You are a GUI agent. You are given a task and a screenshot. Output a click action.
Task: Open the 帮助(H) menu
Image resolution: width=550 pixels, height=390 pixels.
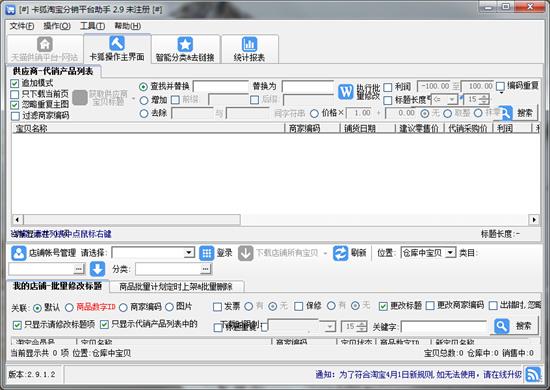tap(128, 26)
